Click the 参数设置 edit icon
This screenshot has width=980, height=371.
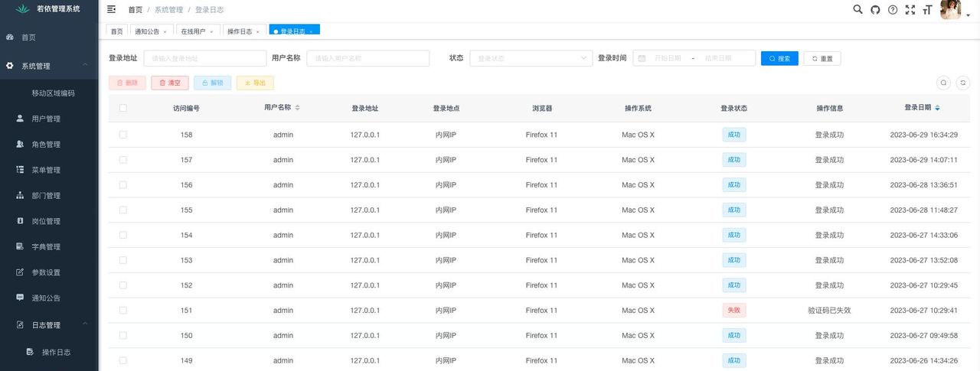click(20, 272)
